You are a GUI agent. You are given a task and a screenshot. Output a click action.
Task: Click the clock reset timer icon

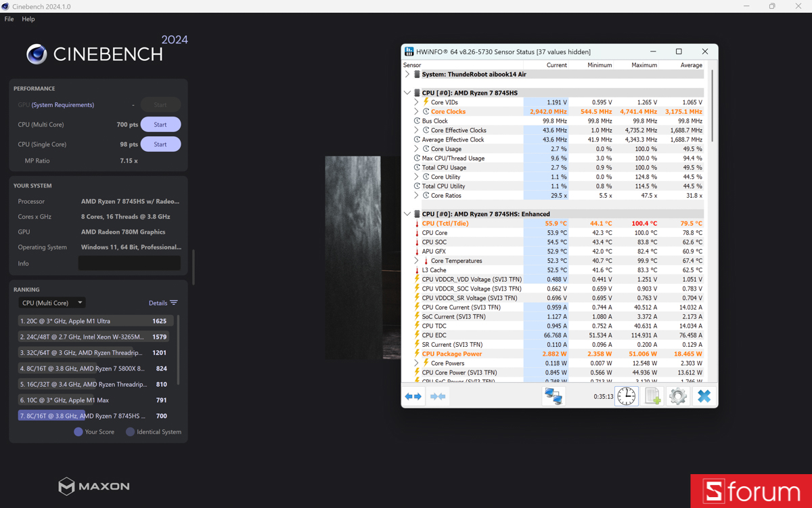pyautogui.click(x=626, y=396)
